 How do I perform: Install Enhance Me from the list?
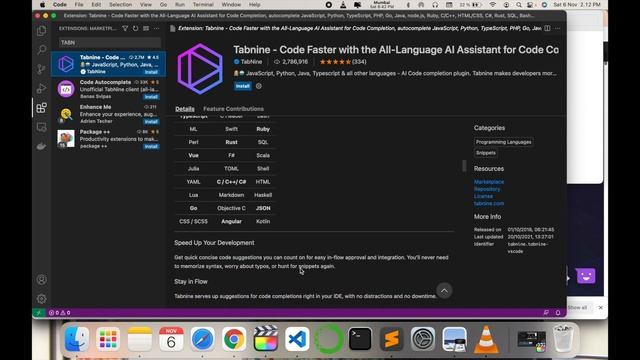click(x=151, y=122)
